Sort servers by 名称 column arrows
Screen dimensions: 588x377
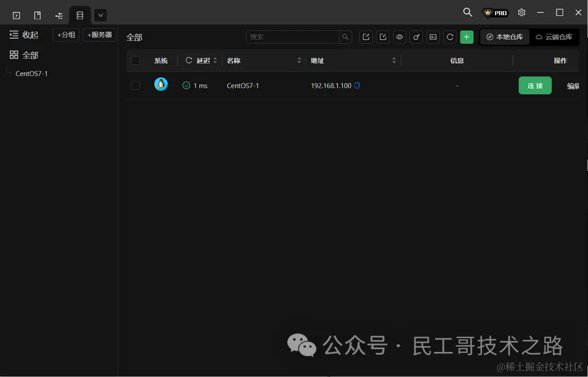(x=299, y=60)
